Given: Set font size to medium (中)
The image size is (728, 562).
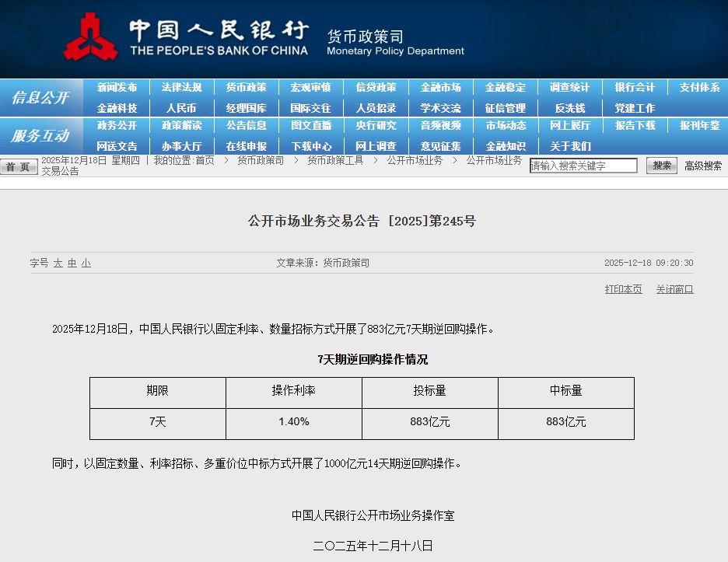Looking at the screenshot, I should [72, 264].
